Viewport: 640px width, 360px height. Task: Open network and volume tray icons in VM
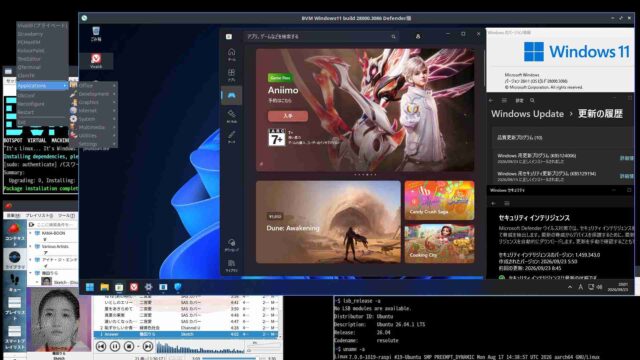(595, 287)
